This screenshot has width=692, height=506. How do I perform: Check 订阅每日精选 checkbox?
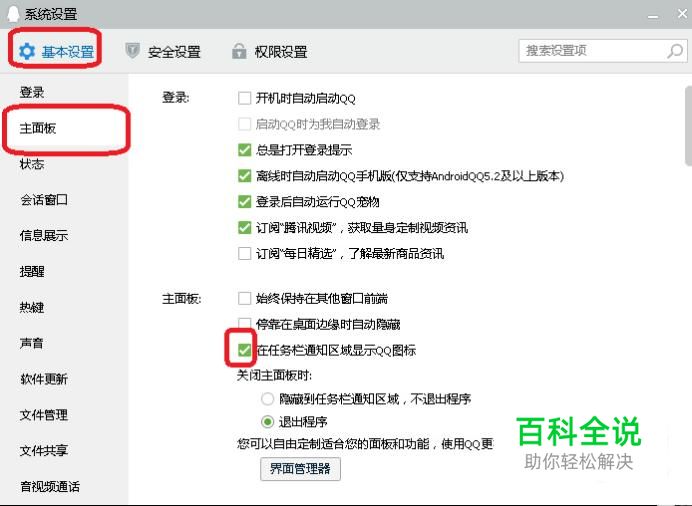coord(244,254)
